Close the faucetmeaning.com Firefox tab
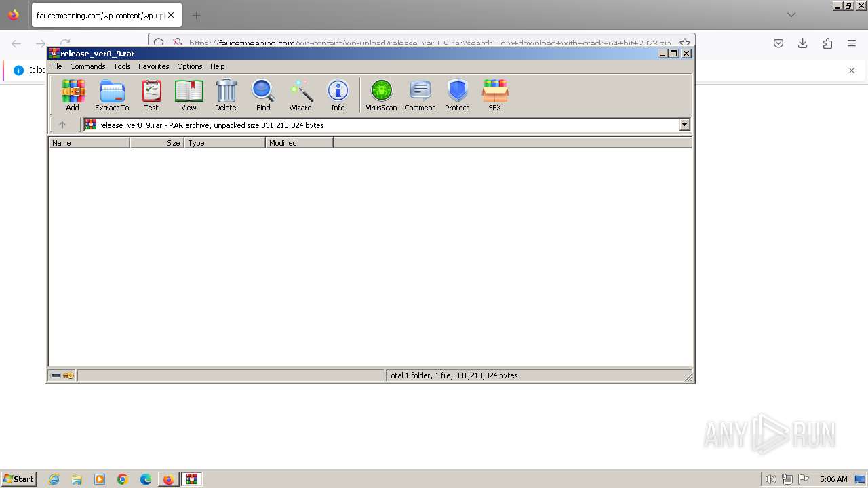The image size is (868, 488). (x=171, y=15)
